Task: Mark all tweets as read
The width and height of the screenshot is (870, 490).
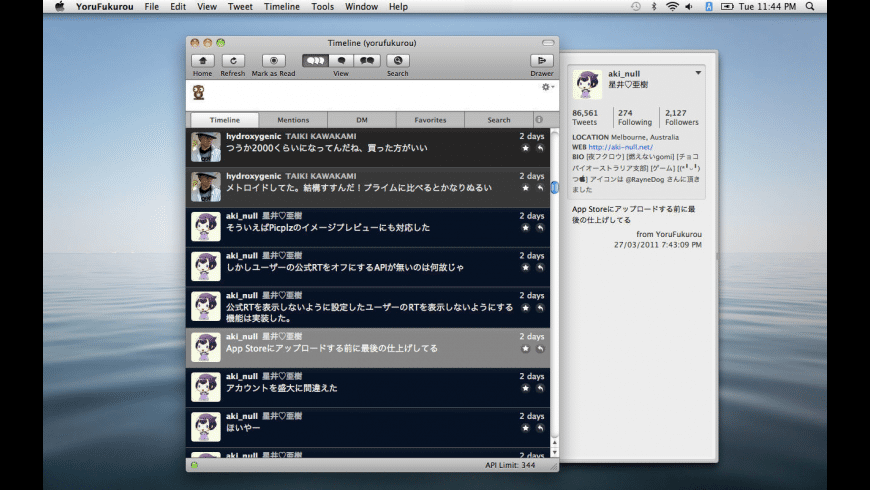Action: pyautogui.click(x=274, y=60)
